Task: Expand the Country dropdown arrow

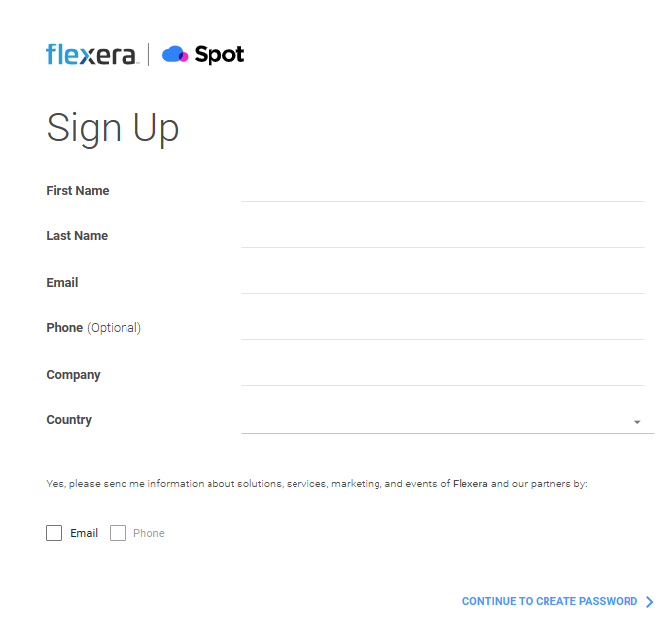Action: [x=637, y=422]
